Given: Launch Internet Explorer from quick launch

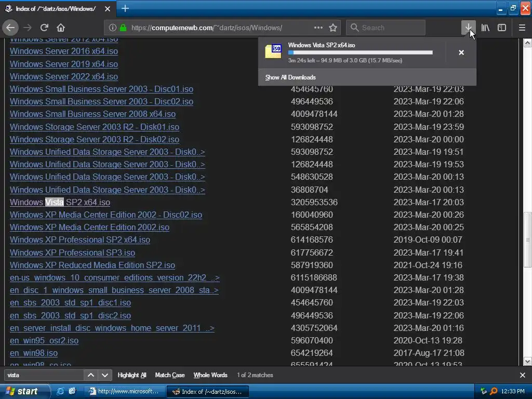Looking at the screenshot, I should (x=60, y=391).
